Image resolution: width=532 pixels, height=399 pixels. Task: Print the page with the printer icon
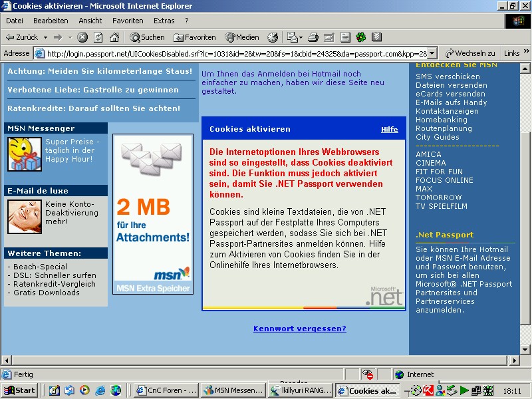point(313,37)
